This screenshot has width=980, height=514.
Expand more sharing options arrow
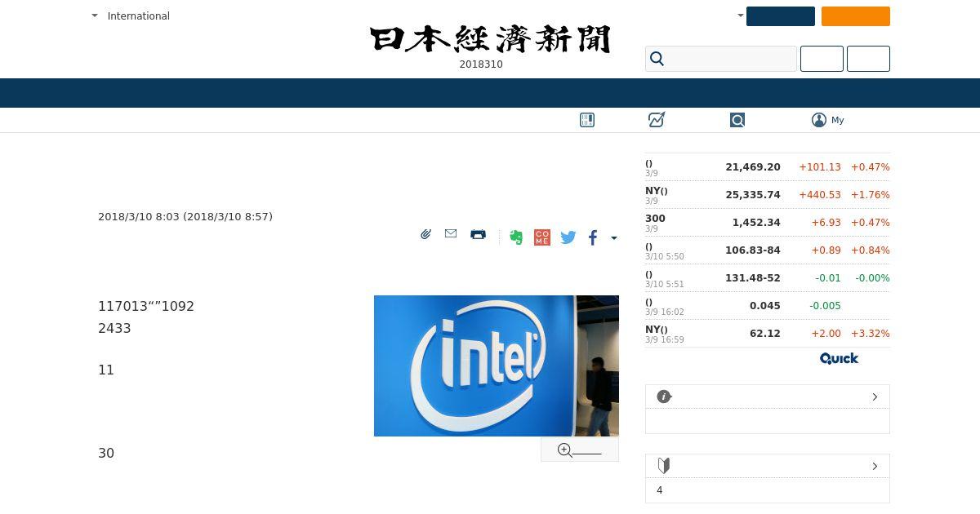click(614, 238)
